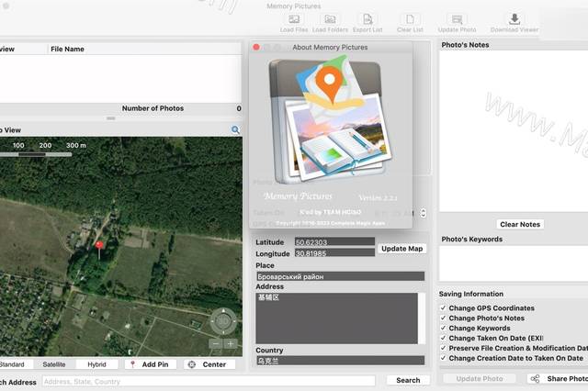Click the Update Map button
The height and width of the screenshot is (391, 588).
click(402, 249)
